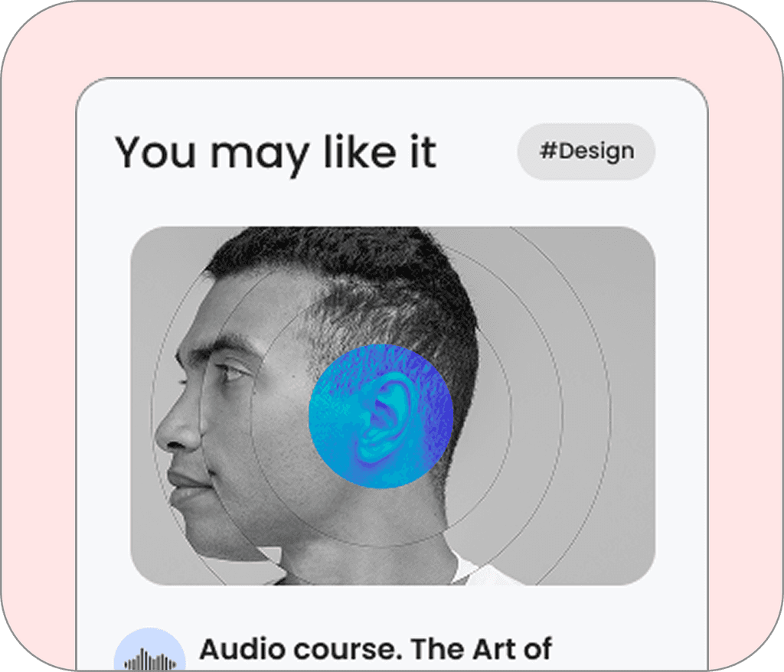Screen dimensions: 784x672
Task: Click the man's forehead in the thumbnail
Action: pyautogui.click(x=235, y=310)
